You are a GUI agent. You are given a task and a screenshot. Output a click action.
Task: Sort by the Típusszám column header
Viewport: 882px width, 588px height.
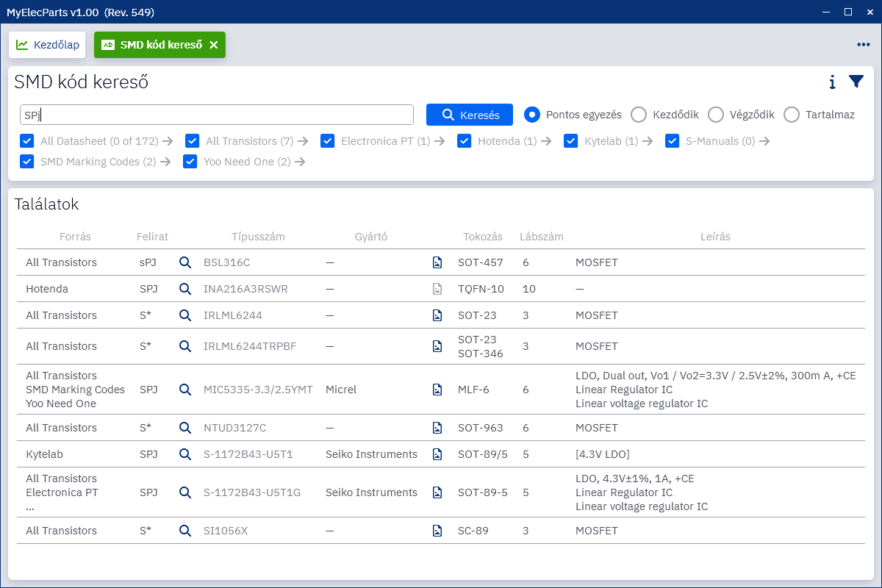[258, 237]
